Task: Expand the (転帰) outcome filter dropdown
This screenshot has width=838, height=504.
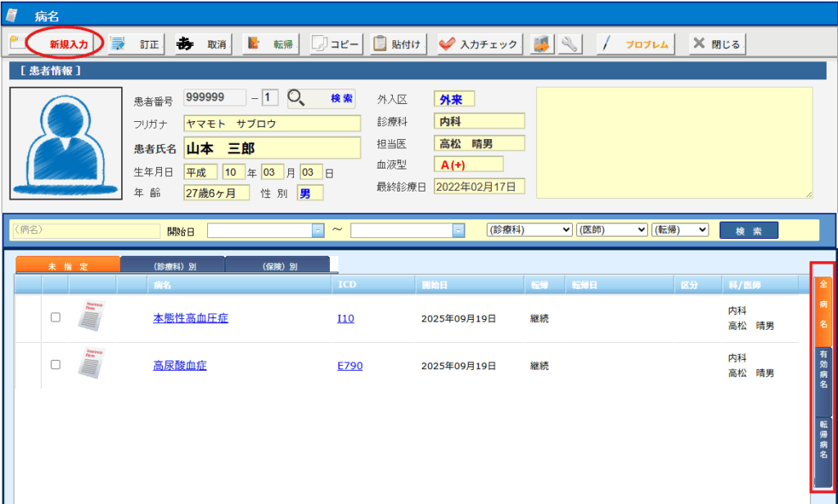Action: (680, 231)
